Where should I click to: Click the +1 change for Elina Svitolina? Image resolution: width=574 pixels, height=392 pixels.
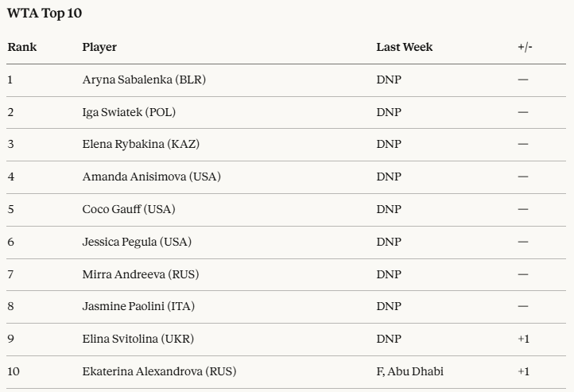click(x=523, y=339)
